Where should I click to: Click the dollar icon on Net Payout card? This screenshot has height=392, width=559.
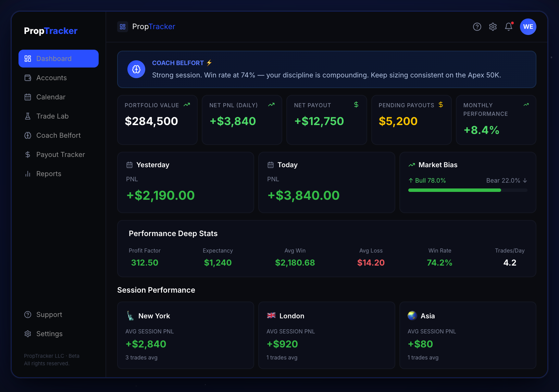(356, 105)
